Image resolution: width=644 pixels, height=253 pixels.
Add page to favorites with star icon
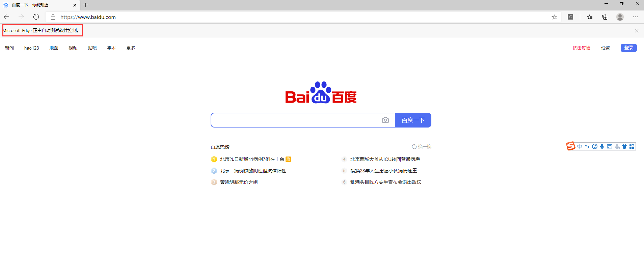[x=554, y=17]
